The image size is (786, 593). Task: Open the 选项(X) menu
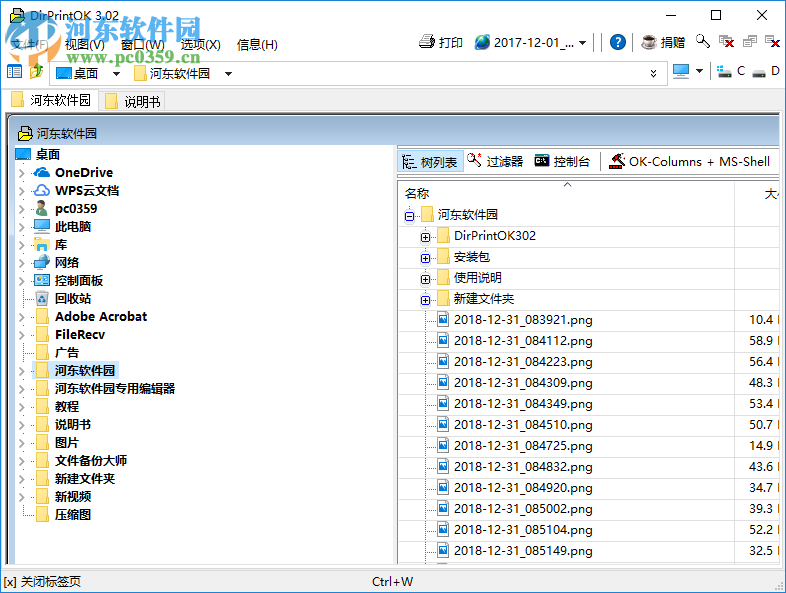point(201,45)
